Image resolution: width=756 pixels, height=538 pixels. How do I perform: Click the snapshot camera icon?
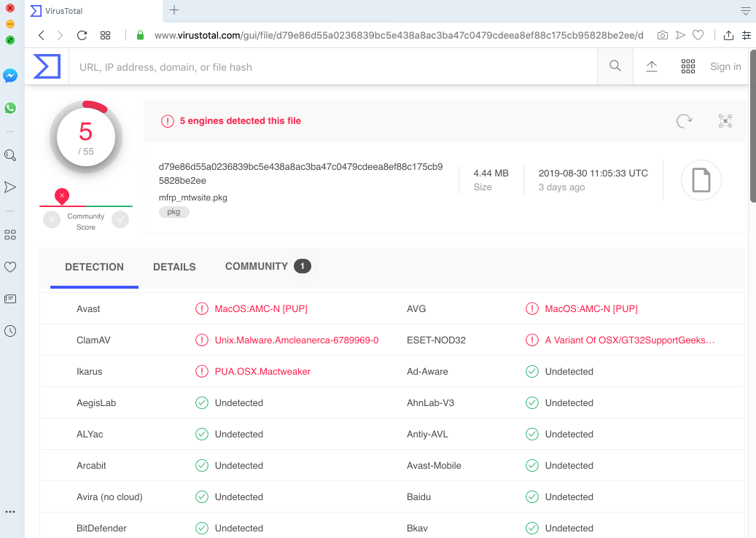click(662, 35)
